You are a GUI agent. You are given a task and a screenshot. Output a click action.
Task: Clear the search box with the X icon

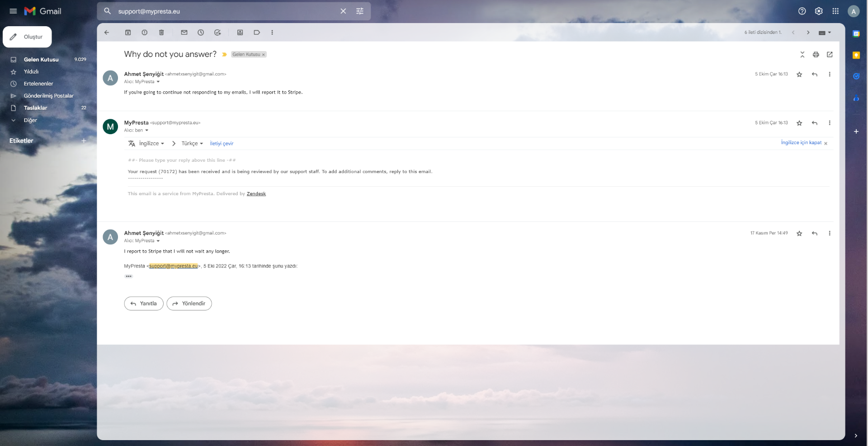tap(343, 11)
